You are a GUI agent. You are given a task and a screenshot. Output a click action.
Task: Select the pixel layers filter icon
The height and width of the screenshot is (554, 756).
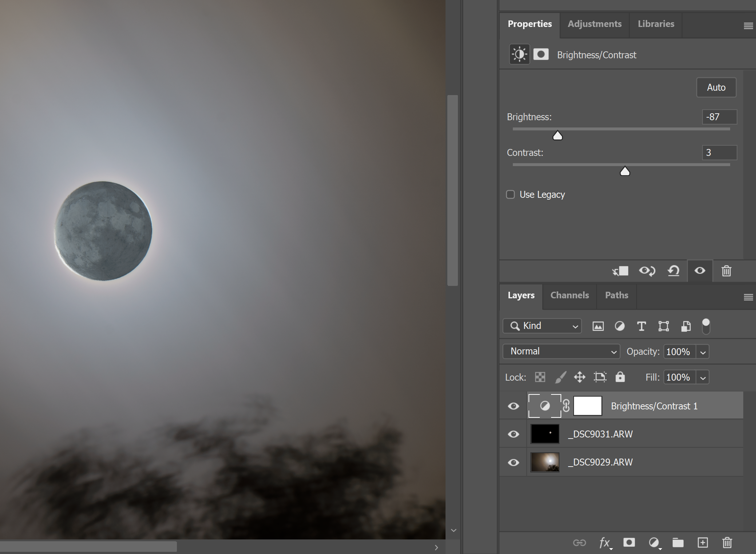(x=598, y=326)
